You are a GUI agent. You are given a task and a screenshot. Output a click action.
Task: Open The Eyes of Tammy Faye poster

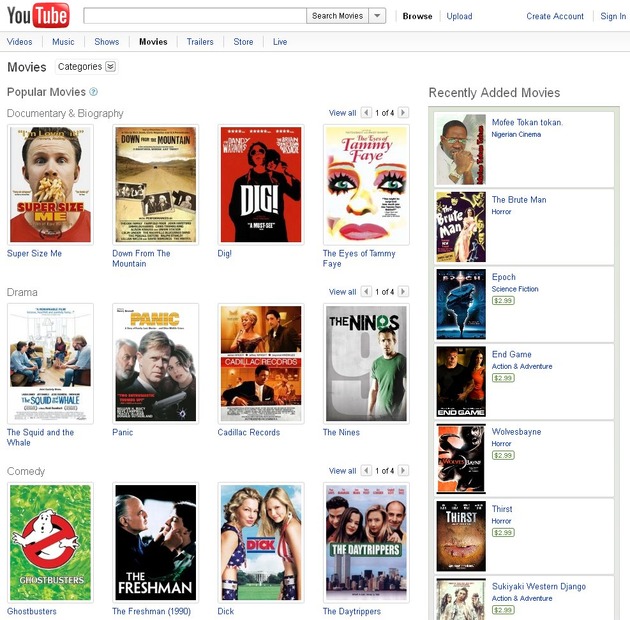(x=366, y=184)
